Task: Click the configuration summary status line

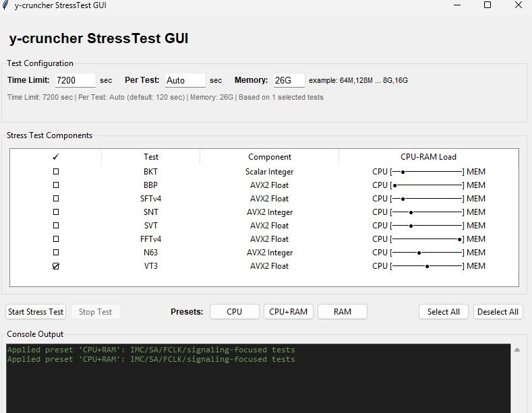Action: (x=165, y=97)
